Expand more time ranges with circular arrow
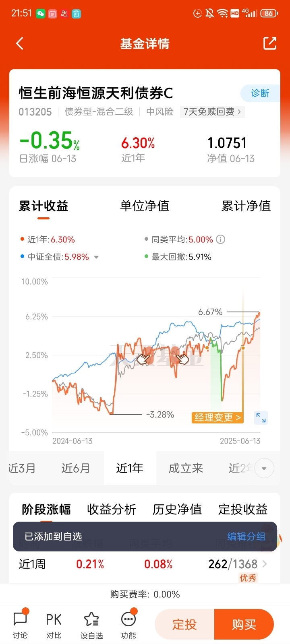This screenshot has width=290, height=644. (x=264, y=468)
